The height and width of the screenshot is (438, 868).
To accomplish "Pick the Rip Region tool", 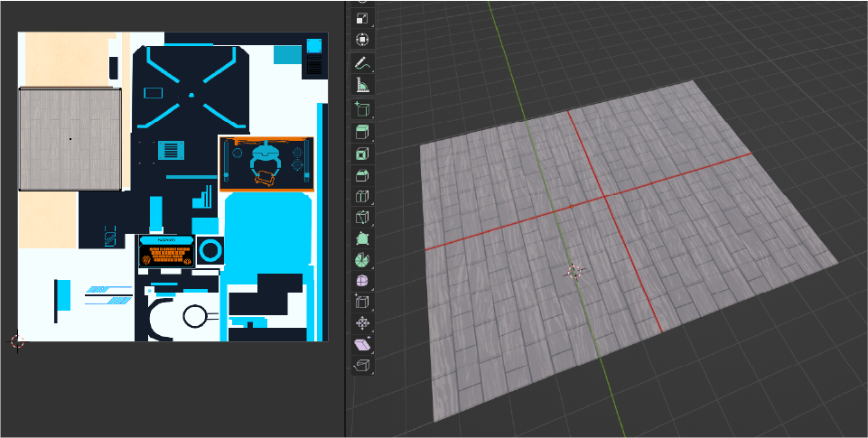I will tap(362, 366).
